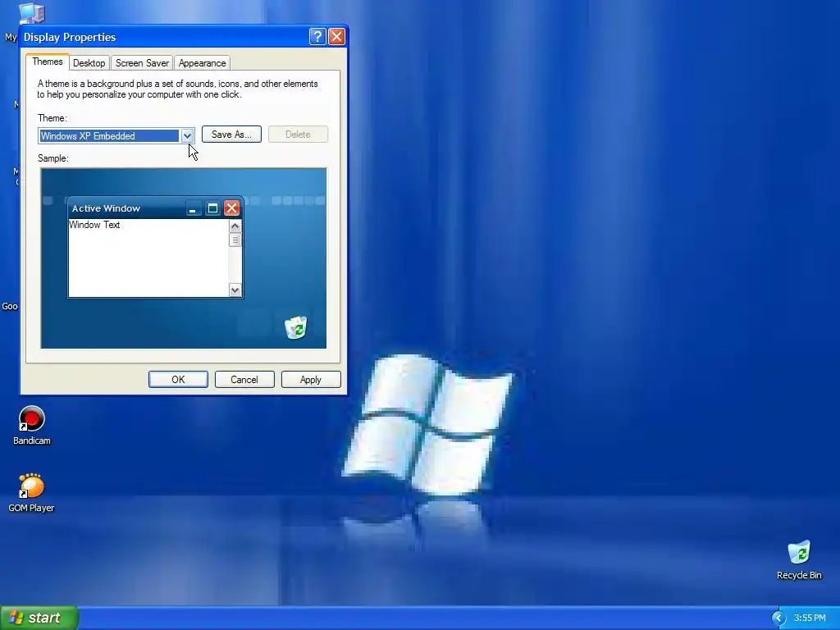The height and width of the screenshot is (630, 840).
Task: Click the sample window's close button
Action: pyautogui.click(x=231, y=208)
